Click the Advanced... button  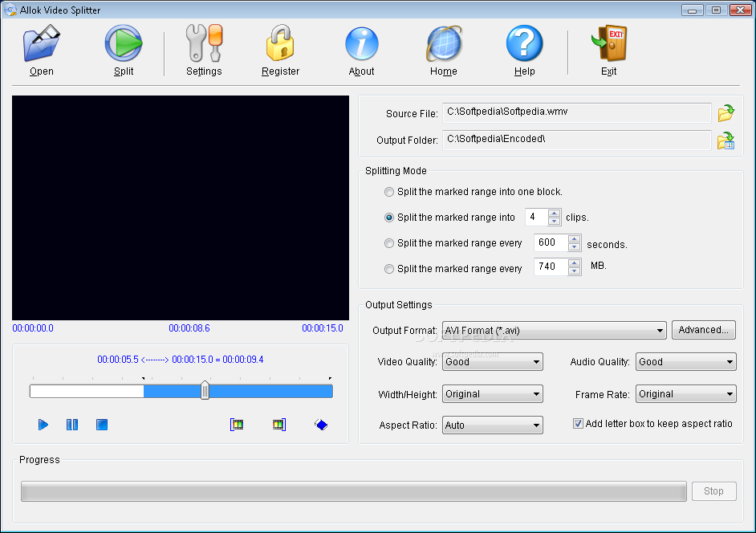[704, 330]
